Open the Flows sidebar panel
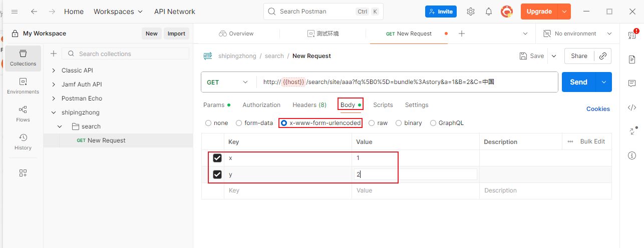The width and height of the screenshot is (644, 248). (x=23, y=113)
